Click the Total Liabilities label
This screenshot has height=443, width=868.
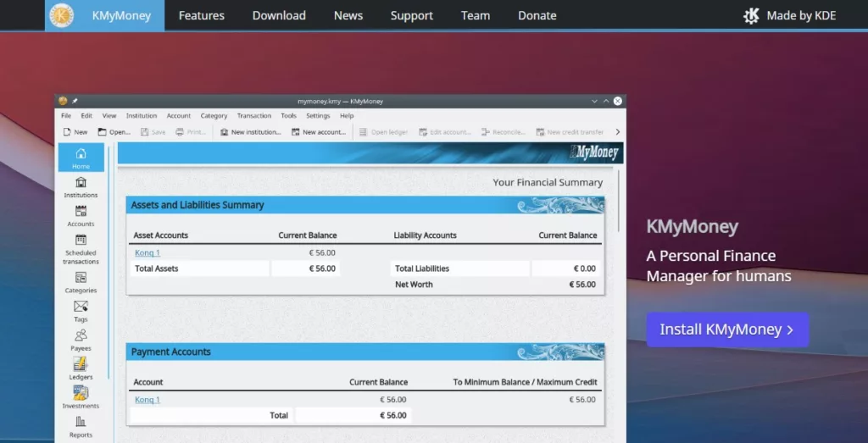pos(422,269)
